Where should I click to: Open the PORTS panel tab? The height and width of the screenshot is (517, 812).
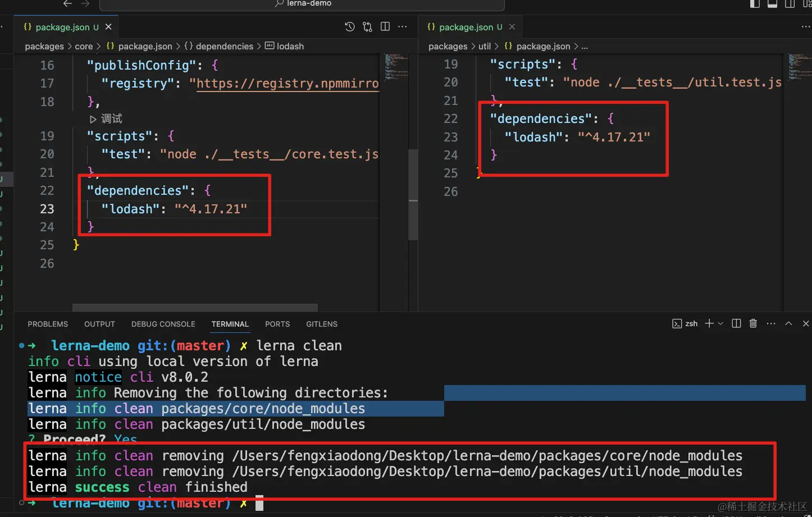[x=277, y=324]
